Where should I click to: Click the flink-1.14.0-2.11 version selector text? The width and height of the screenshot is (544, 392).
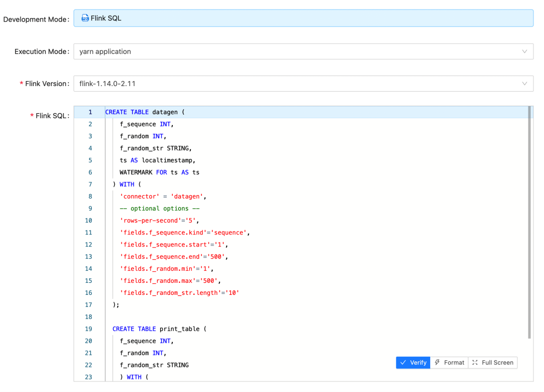[x=108, y=84]
